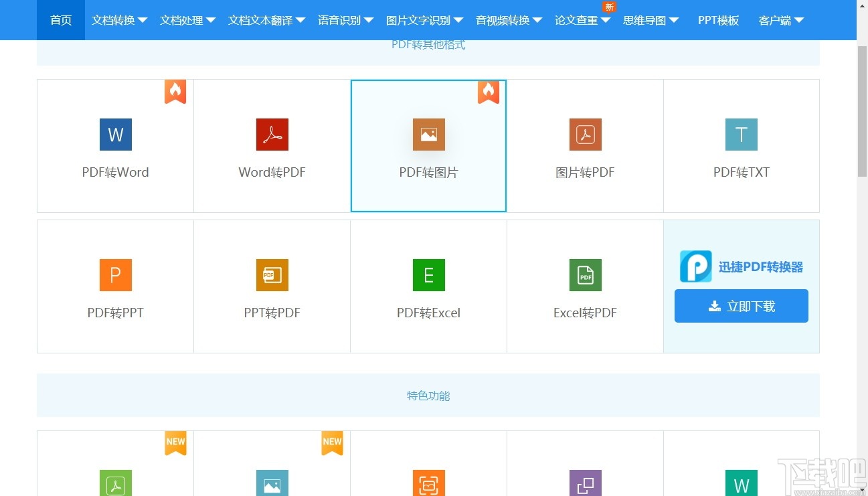
Task: Click the 立即下载 download button
Action: pyautogui.click(x=741, y=306)
